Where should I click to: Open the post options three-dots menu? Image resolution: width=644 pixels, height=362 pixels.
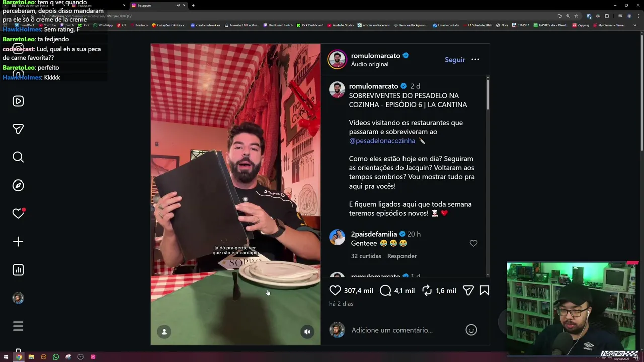click(475, 59)
